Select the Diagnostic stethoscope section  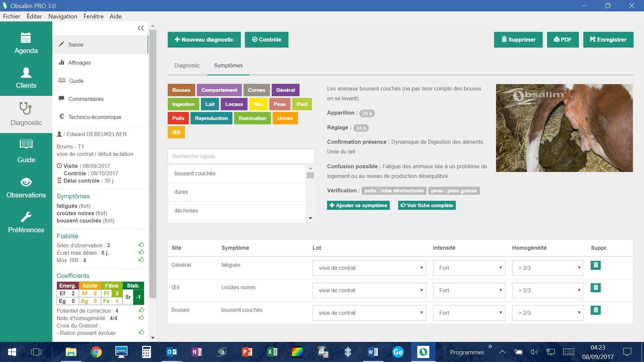(26, 114)
